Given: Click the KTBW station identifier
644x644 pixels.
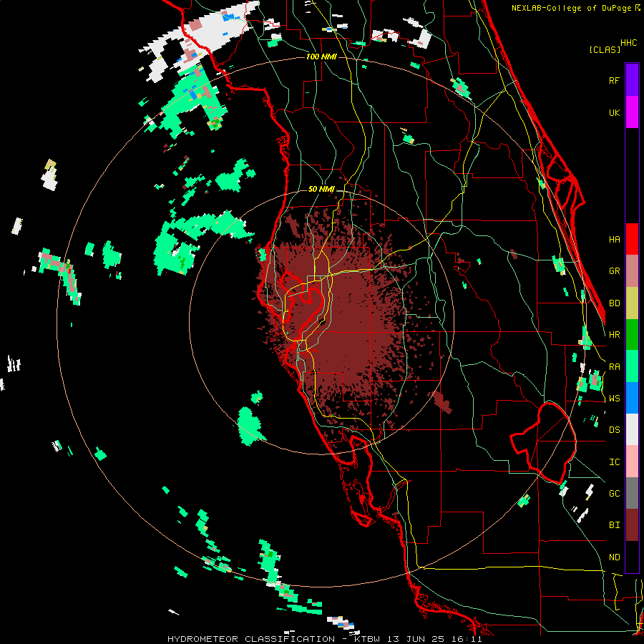Looking at the screenshot, I should pos(367,639).
